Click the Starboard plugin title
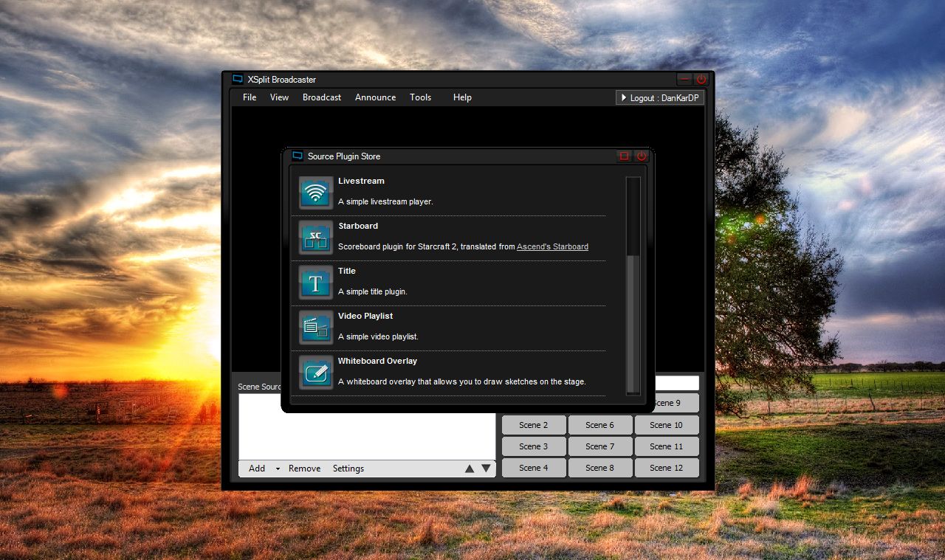 coord(358,226)
